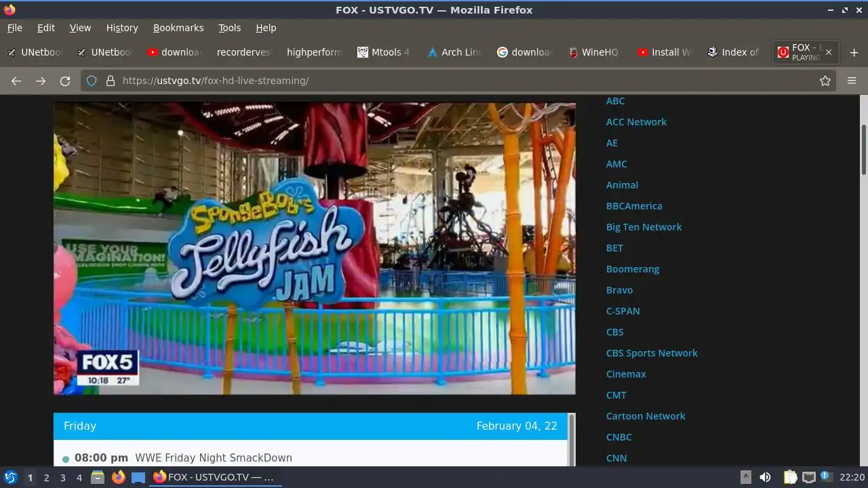Switch to virtual desktop 2

pyautogui.click(x=46, y=478)
